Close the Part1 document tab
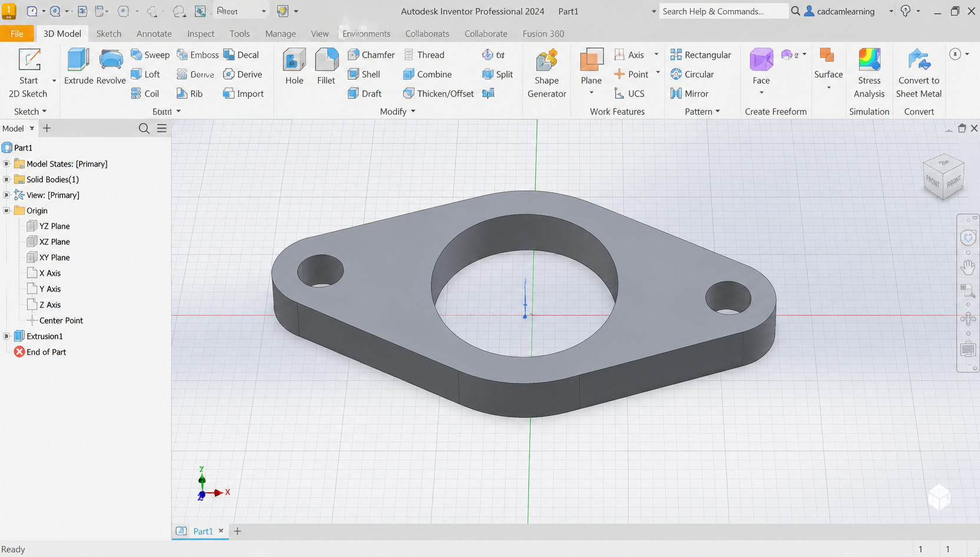Viewport: 980px width, 557px height. click(221, 530)
